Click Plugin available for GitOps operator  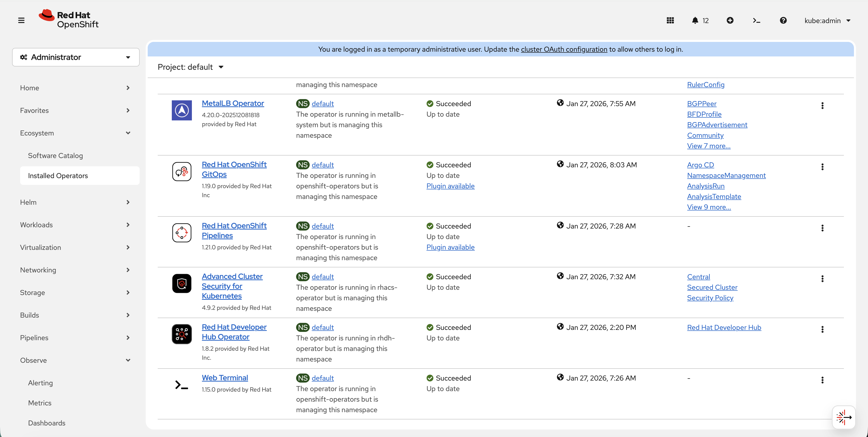coord(451,186)
